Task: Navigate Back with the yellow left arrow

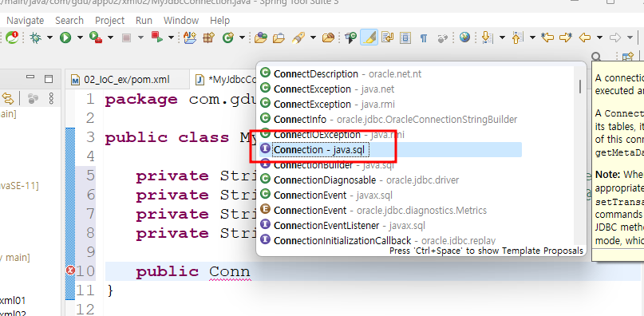Action: pyautogui.click(x=584, y=38)
